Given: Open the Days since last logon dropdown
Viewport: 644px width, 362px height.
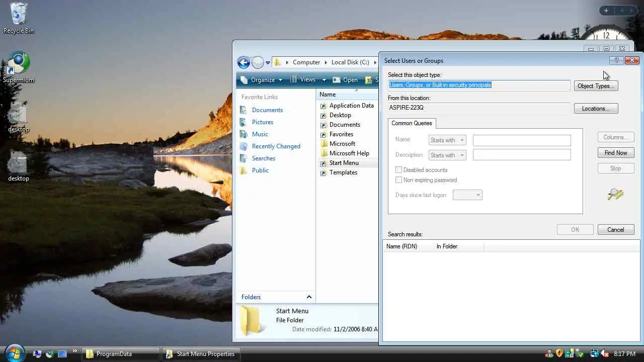Looking at the screenshot, I should pos(467,195).
